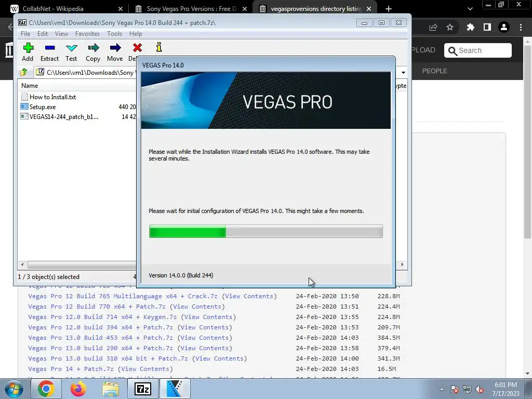Open Windows Explorer from the taskbar
Viewport: 532px width, 399px height.
click(111, 389)
